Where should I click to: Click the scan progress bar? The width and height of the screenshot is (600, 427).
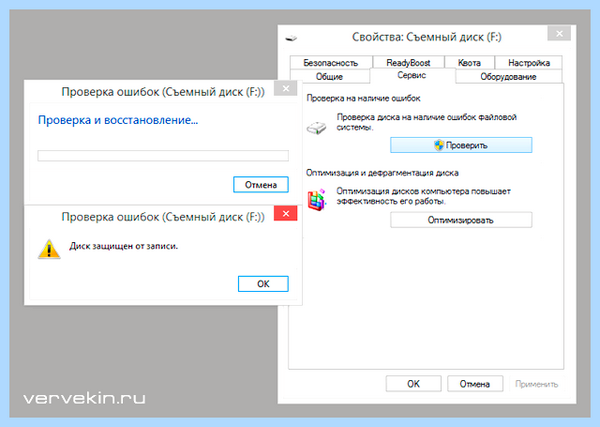point(163,156)
